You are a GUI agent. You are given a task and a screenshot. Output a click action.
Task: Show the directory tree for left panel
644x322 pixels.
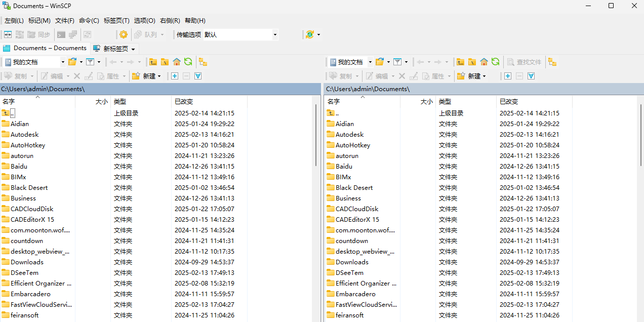click(203, 62)
